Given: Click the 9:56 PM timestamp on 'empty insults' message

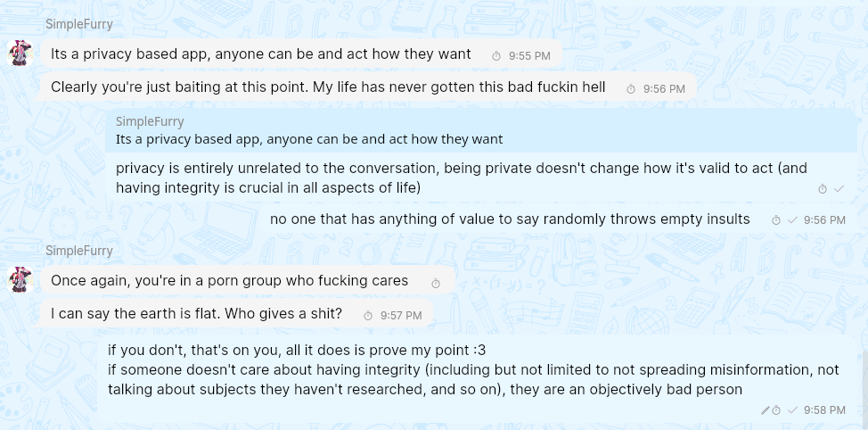Looking at the screenshot, I should [824, 220].
